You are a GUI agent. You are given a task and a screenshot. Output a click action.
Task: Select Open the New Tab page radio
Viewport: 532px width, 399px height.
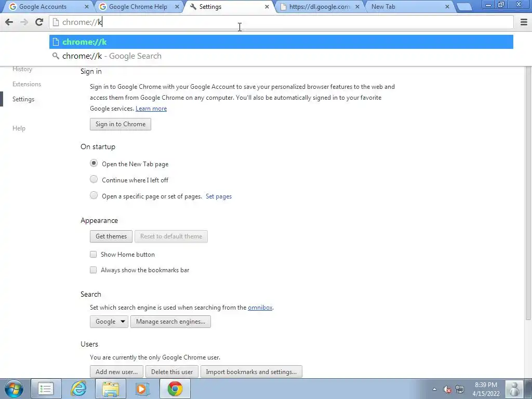pyautogui.click(x=94, y=163)
